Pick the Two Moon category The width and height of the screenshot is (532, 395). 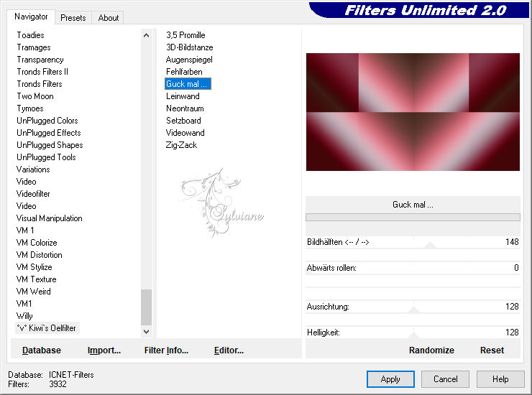click(35, 96)
